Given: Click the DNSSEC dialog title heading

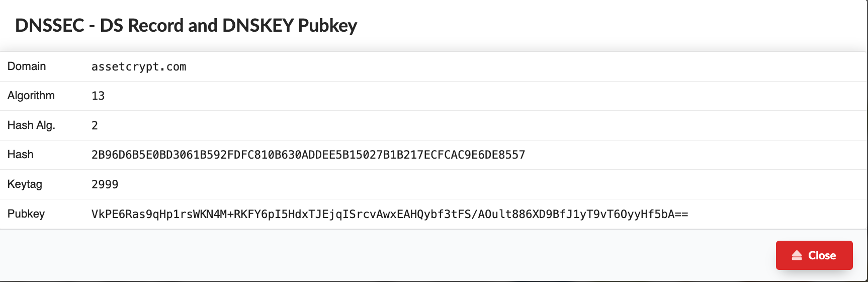Looking at the screenshot, I should (x=186, y=25).
